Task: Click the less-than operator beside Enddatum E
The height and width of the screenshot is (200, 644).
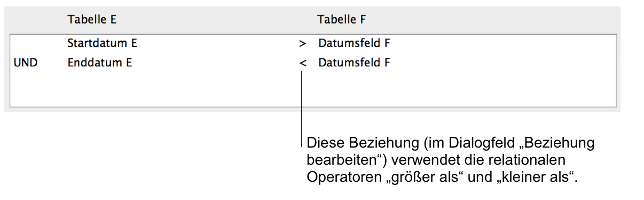Action: [x=303, y=63]
